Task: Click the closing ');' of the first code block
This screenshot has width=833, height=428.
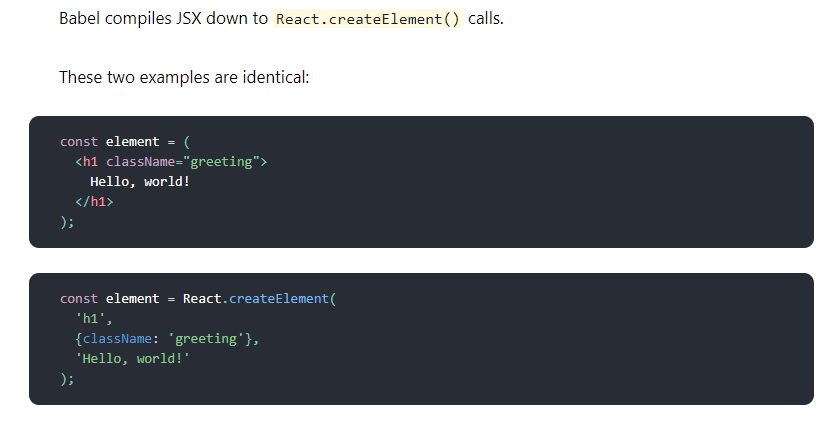Action: pos(67,221)
